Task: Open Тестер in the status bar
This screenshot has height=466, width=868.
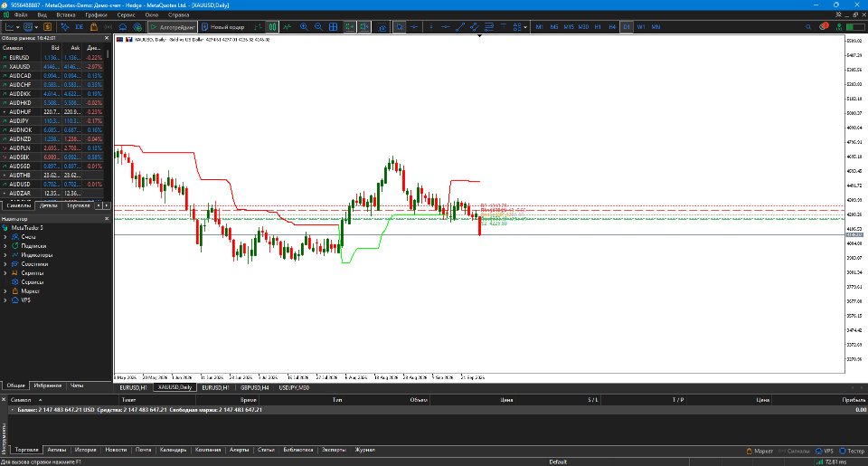Action: [x=852, y=451]
